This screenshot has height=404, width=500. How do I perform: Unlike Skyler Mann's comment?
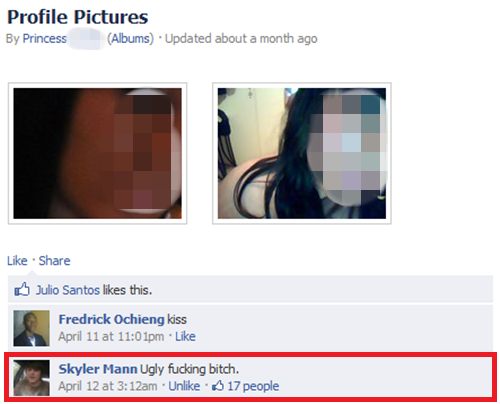(184, 386)
